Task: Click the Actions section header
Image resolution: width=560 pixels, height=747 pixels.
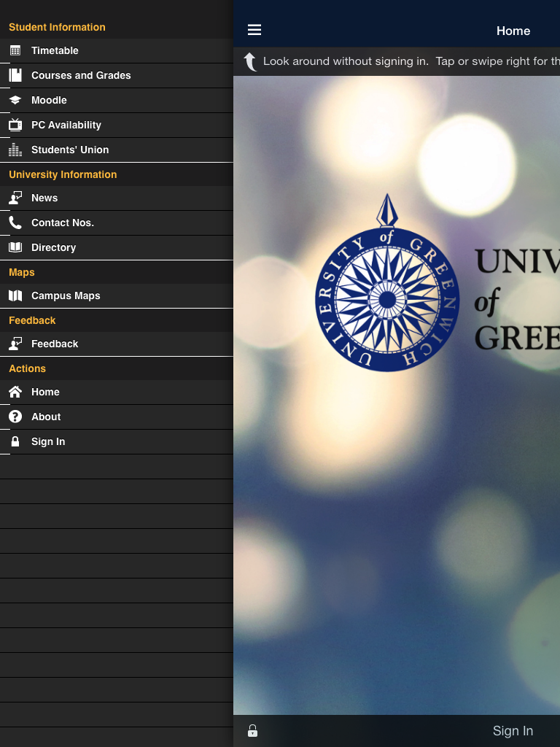Action: pyautogui.click(x=28, y=368)
